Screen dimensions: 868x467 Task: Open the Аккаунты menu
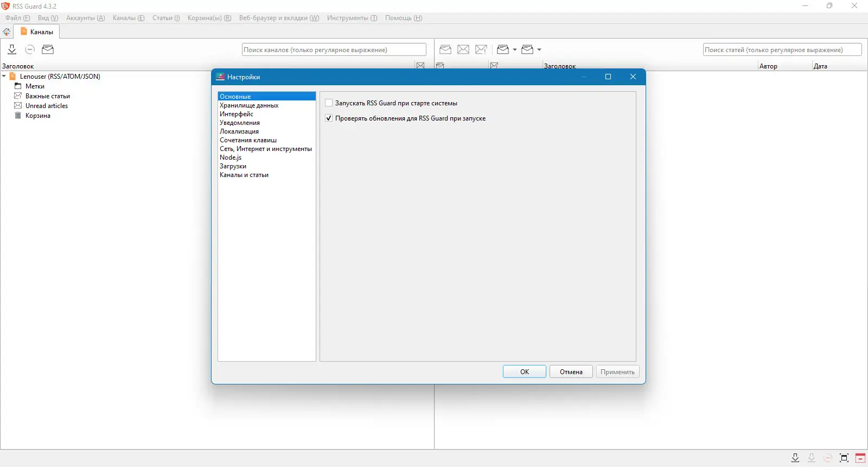coord(86,18)
